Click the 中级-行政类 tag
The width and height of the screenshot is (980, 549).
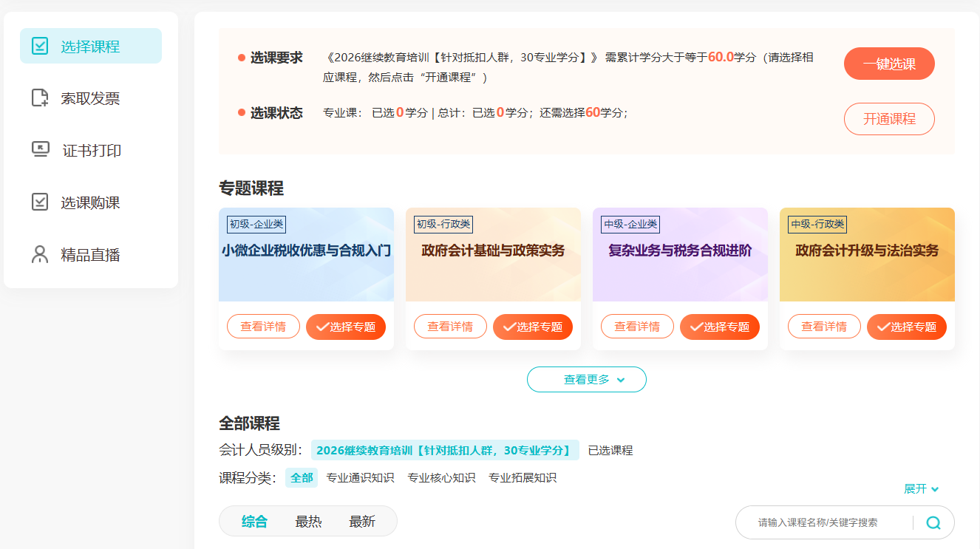tap(817, 225)
